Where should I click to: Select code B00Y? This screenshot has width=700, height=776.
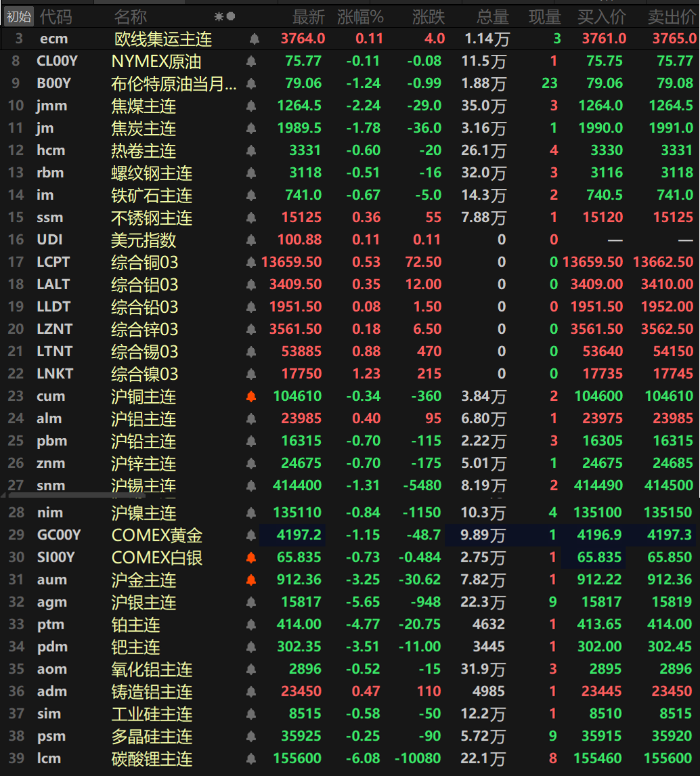click(54, 83)
